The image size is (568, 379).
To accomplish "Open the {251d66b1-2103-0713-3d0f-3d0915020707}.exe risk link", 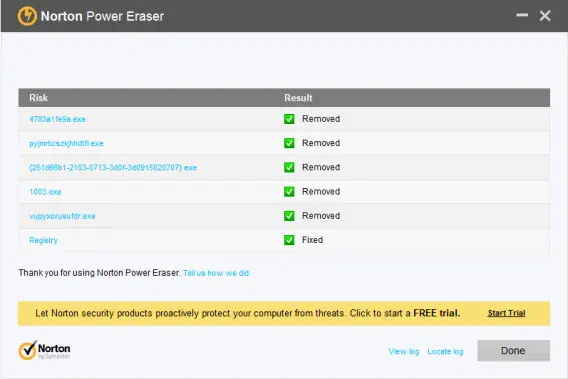I will point(113,167).
